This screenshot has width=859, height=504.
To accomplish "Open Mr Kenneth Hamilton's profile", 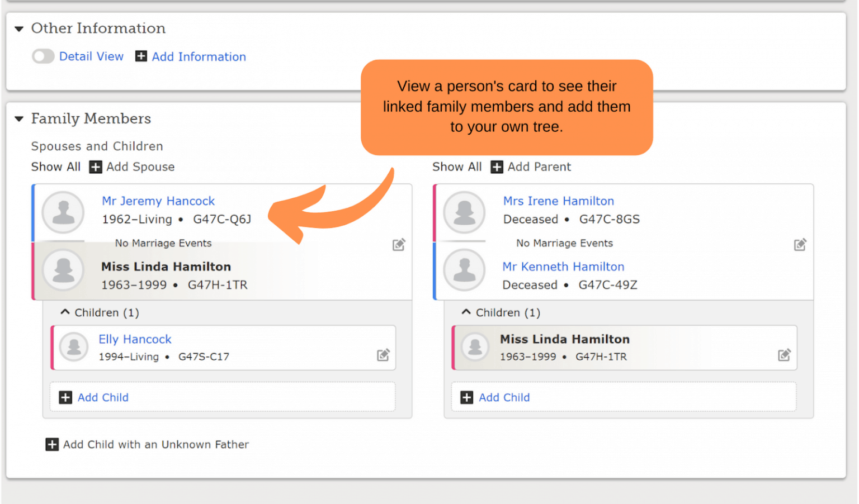I will (x=563, y=267).
